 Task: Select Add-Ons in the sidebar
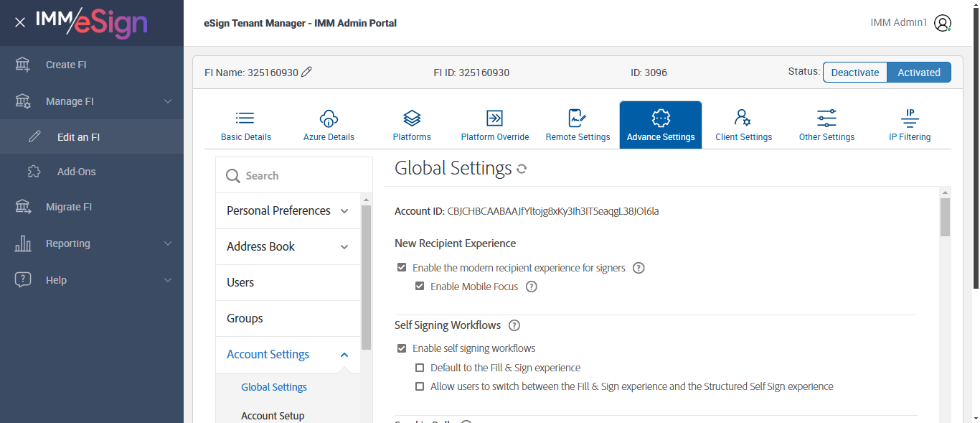[76, 172]
